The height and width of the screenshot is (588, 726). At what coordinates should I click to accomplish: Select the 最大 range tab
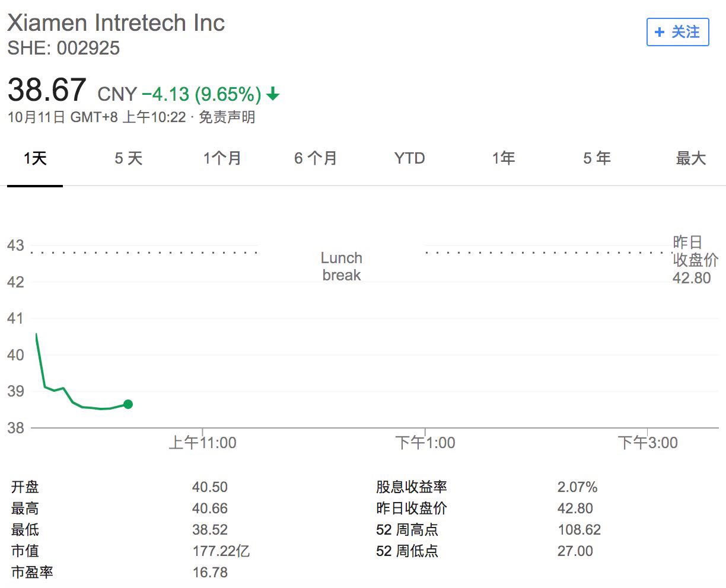[x=690, y=158]
